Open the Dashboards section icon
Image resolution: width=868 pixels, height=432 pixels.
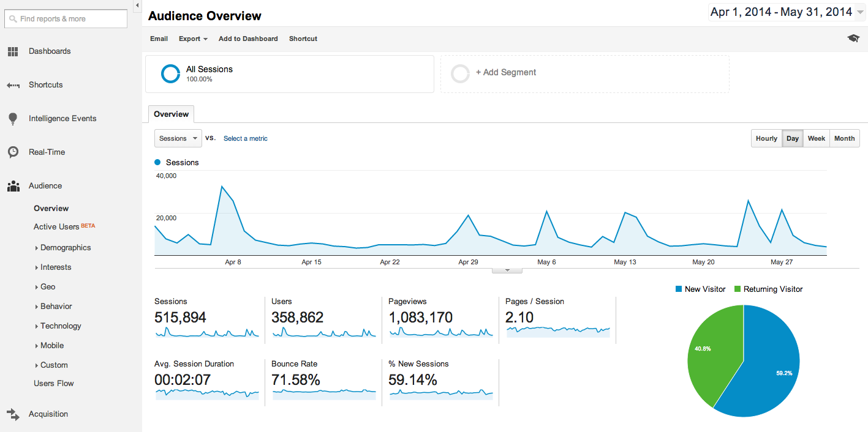(13, 51)
